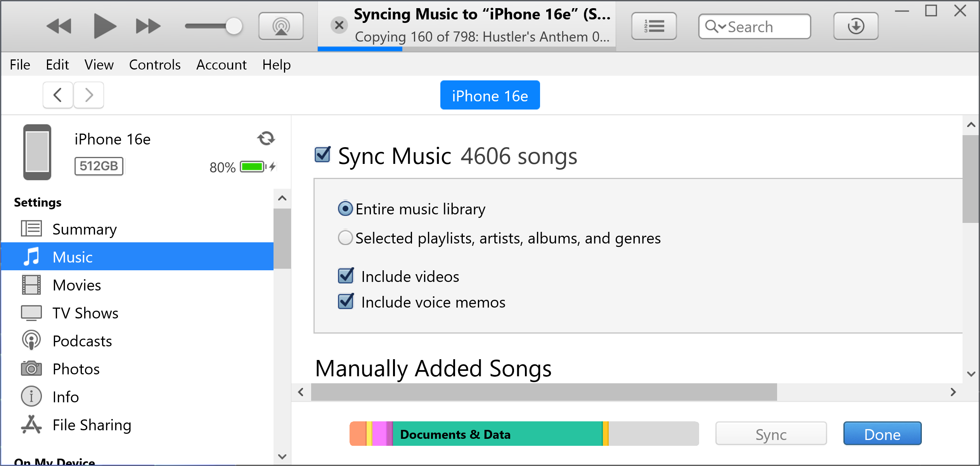The width and height of the screenshot is (980, 466).
Task: Click the Play button
Action: pyautogui.click(x=105, y=26)
